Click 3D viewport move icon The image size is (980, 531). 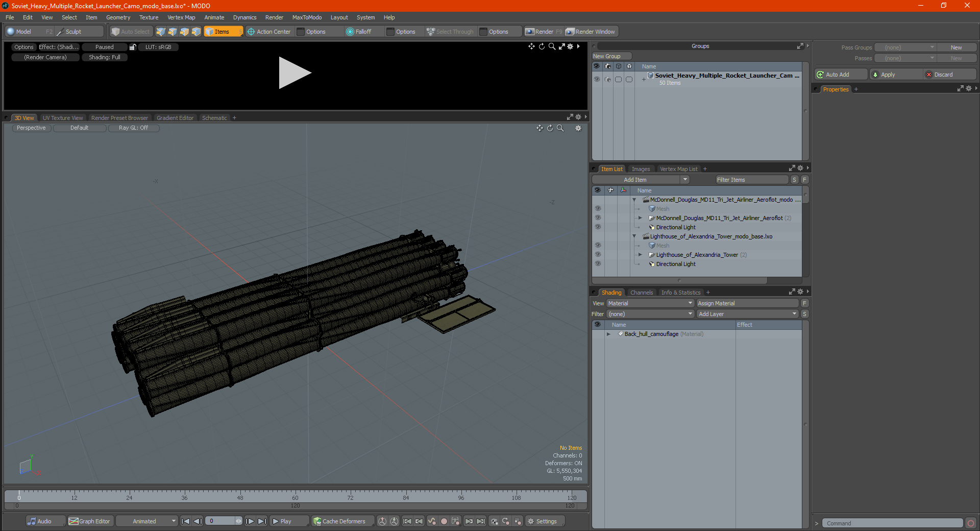540,128
